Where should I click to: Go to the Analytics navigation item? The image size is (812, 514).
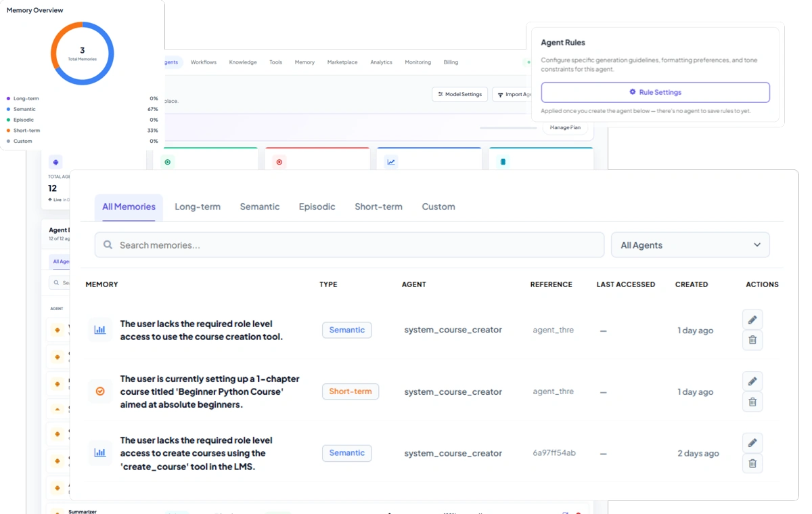click(381, 62)
